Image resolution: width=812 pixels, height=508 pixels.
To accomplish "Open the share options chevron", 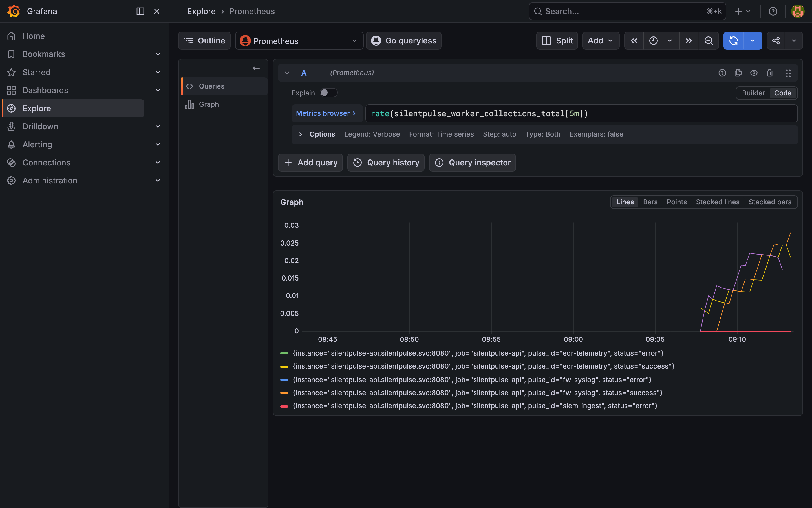I will [794, 41].
